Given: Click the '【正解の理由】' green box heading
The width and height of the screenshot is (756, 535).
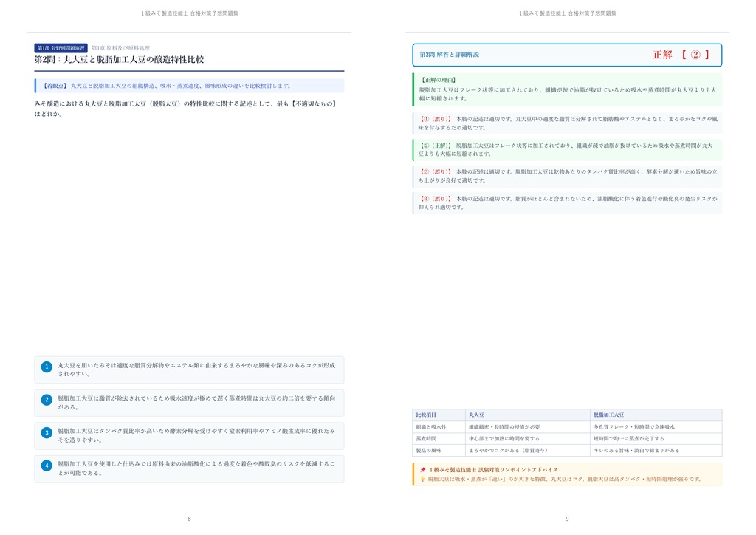Looking at the screenshot, I should pyautogui.click(x=439, y=80).
